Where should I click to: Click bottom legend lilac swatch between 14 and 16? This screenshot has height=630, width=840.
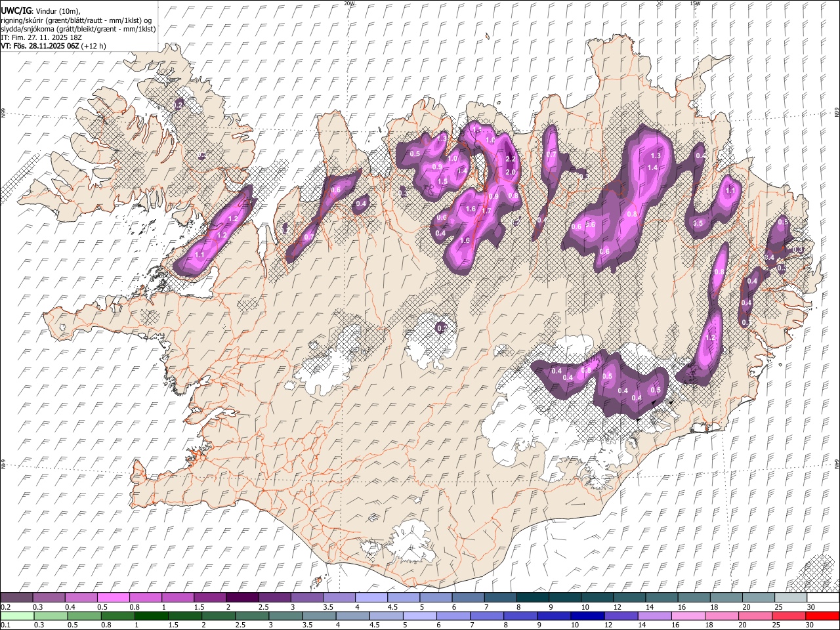coord(656,616)
